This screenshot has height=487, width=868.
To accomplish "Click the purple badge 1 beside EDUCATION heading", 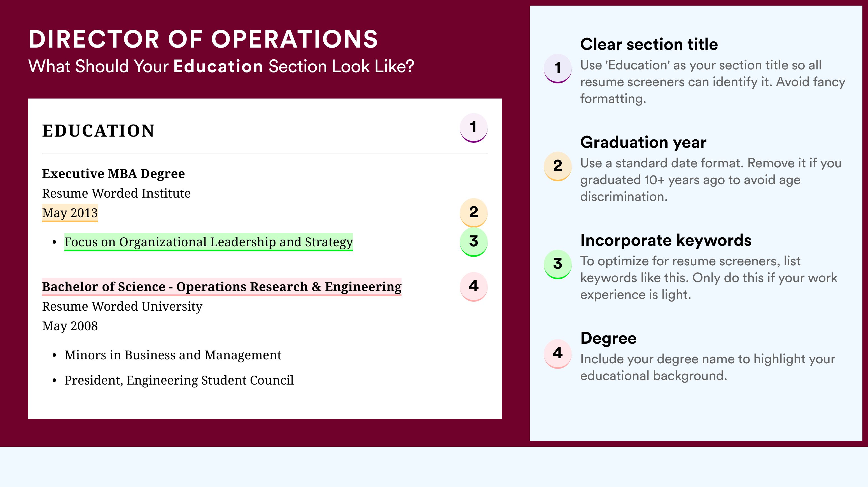I will (x=473, y=128).
